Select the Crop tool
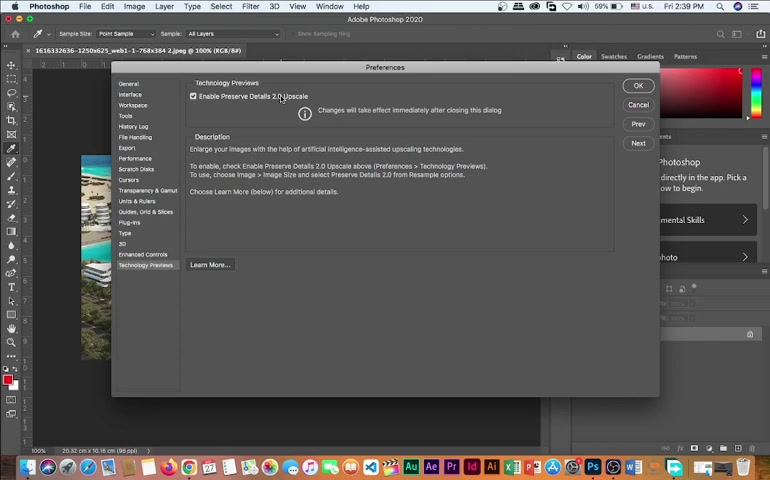This screenshot has height=480, width=770. point(11,120)
